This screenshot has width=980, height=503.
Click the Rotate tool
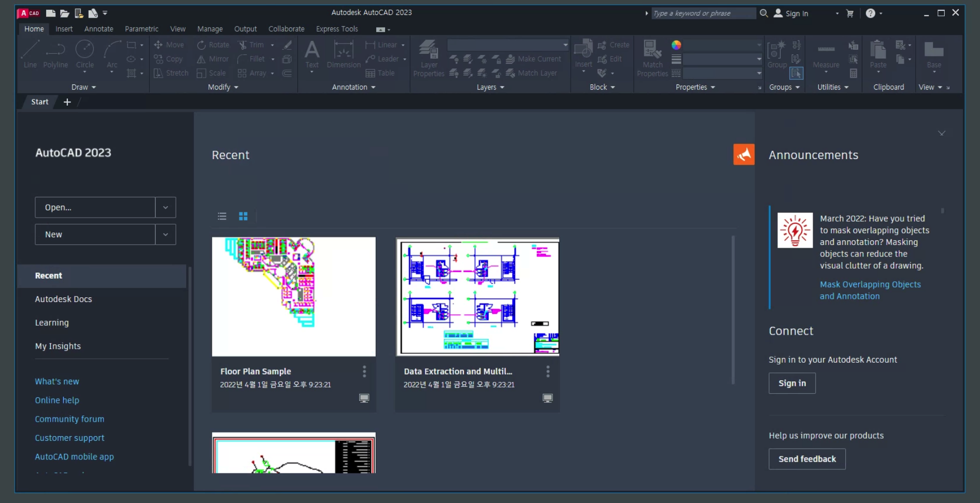213,45
